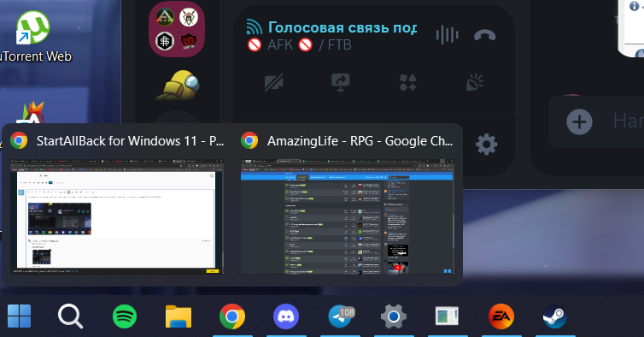Viewport: 644px width, 337px height.
Task: Open the gear settings app in taskbar
Action: pos(394,316)
